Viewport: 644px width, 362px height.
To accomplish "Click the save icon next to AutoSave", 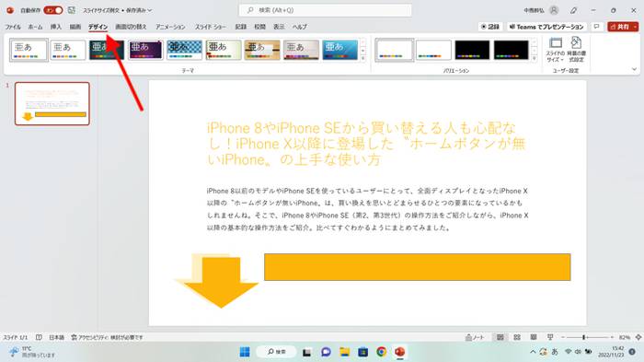I will pyautogui.click(x=72, y=10).
